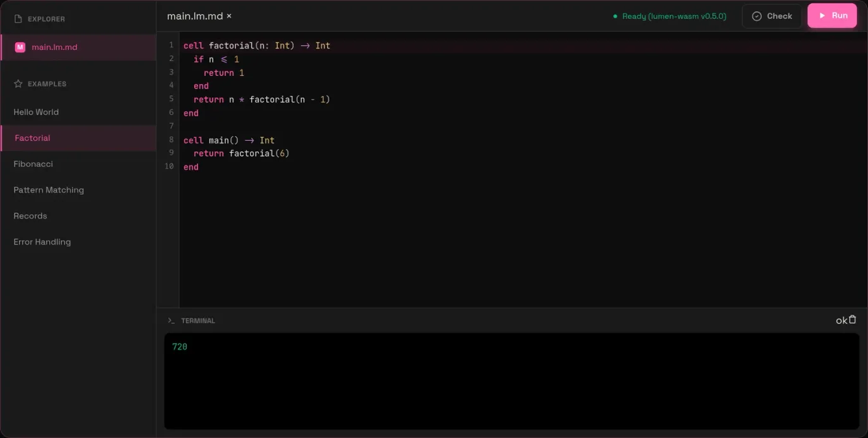
Task: Click the terminal prompt icon beside TERMINAL
Action: tap(171, 321)
